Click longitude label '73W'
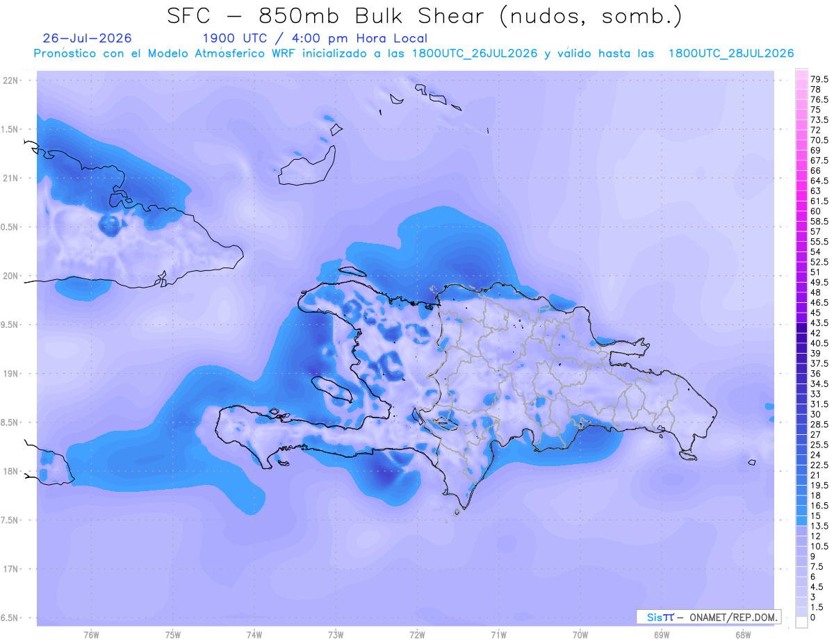Viewport: 834px width, 644px height. pyautogui.click(x=336, y=635)
